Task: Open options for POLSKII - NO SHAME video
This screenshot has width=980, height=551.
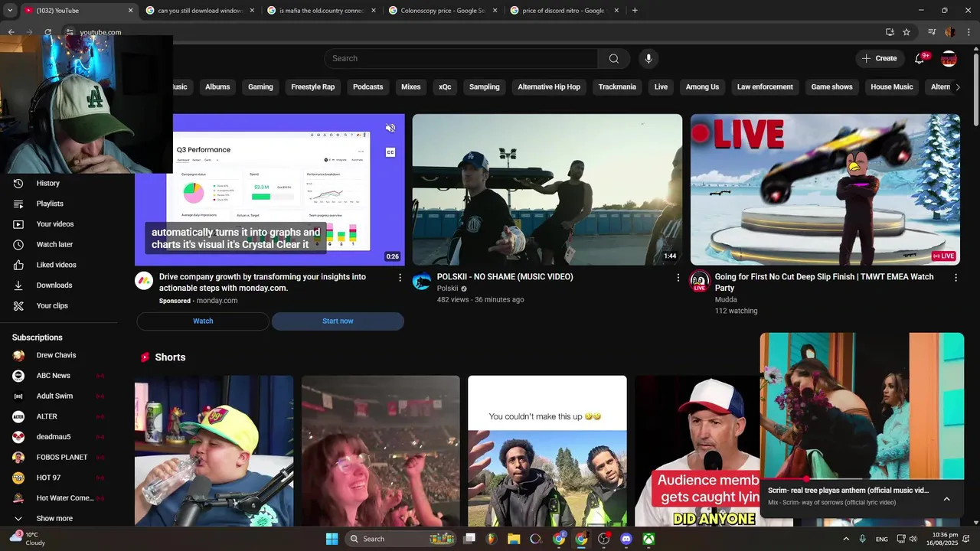Action: [x=678, y=278]
